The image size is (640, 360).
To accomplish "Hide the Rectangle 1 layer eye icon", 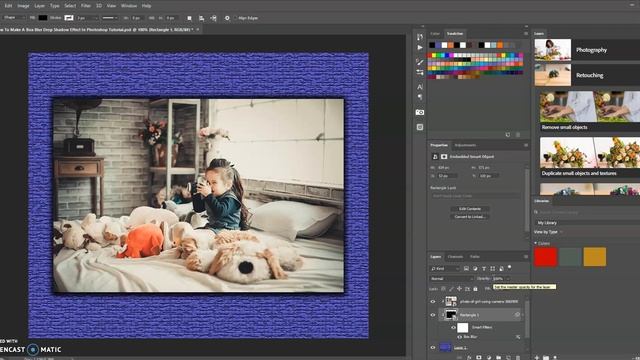I will click(433, 315).
